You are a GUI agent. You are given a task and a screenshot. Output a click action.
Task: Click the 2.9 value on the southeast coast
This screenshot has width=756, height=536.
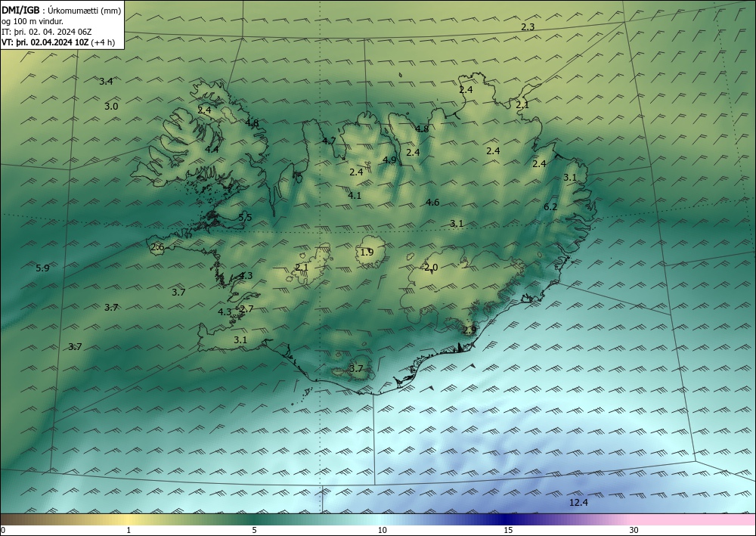[469, 330]
